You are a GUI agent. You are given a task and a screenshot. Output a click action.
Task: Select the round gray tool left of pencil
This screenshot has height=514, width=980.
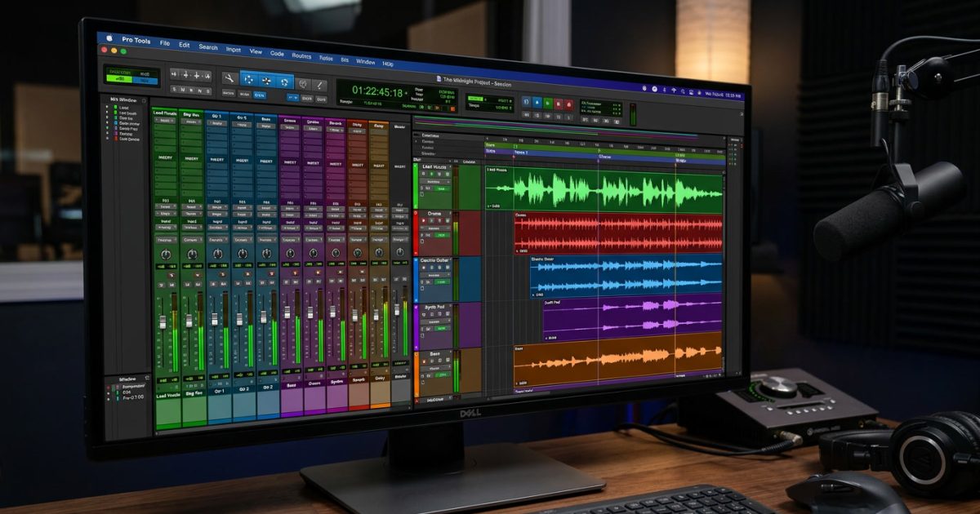pos(302,82)
